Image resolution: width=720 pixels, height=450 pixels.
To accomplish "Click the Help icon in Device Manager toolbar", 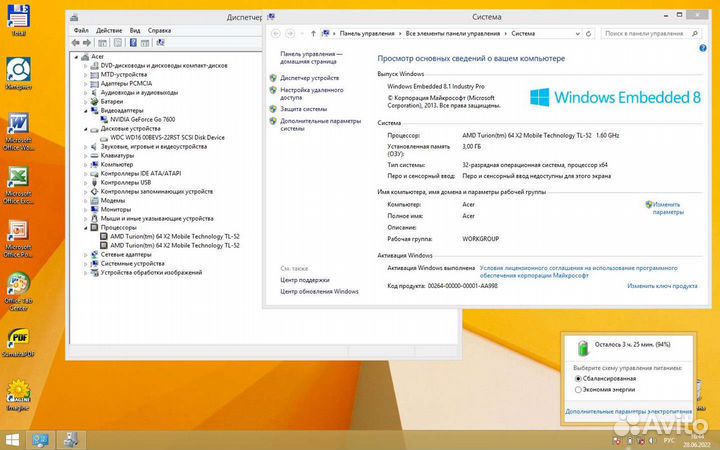I will (x=131, y=43).
